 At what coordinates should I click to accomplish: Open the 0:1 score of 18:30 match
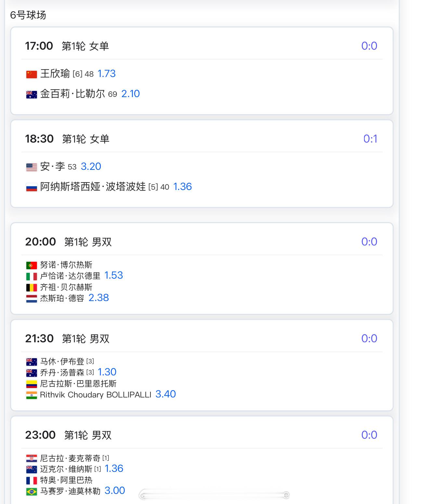(x=370, y=139)
